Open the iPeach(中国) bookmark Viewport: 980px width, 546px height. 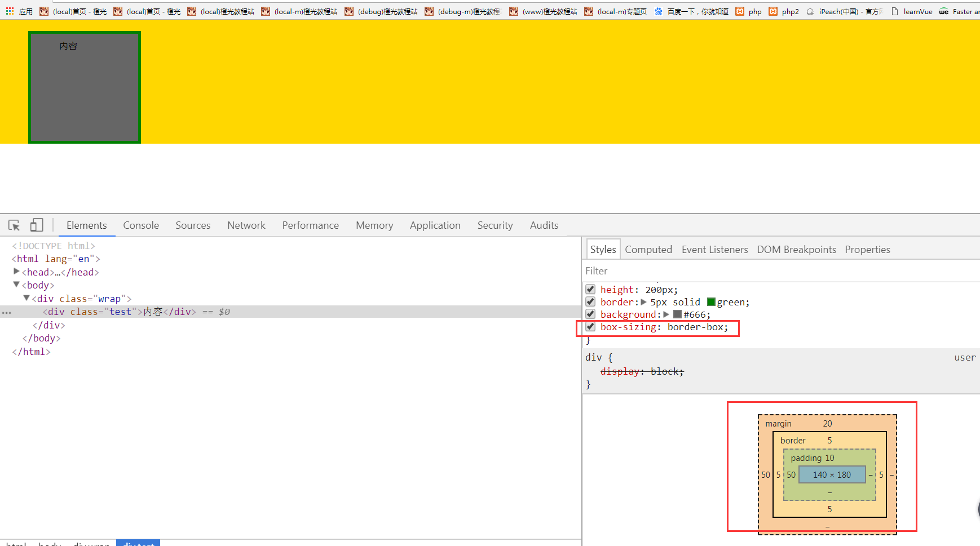(x=845, y=11)
